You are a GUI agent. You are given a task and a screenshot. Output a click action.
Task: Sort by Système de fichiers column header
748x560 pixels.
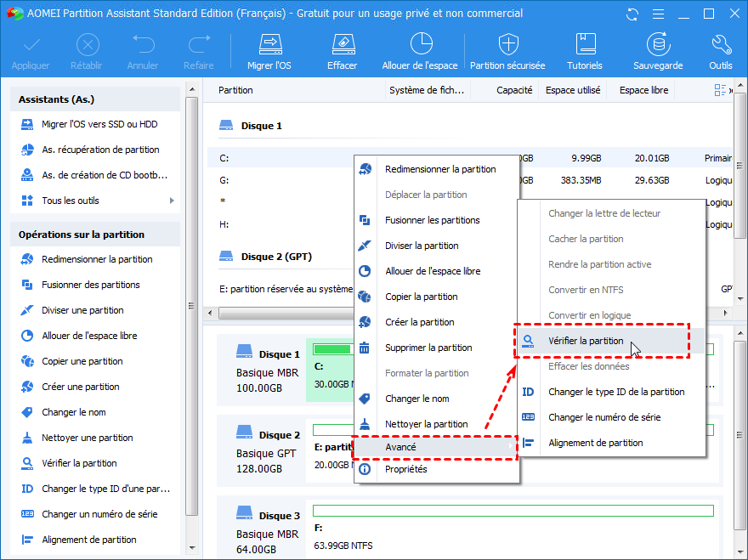coord(428,90)
